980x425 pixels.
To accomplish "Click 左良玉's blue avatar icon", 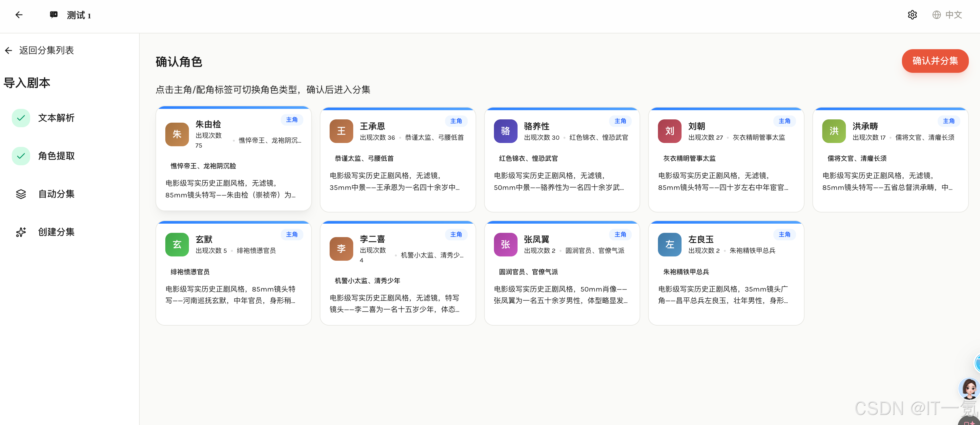I will [669, 245].
